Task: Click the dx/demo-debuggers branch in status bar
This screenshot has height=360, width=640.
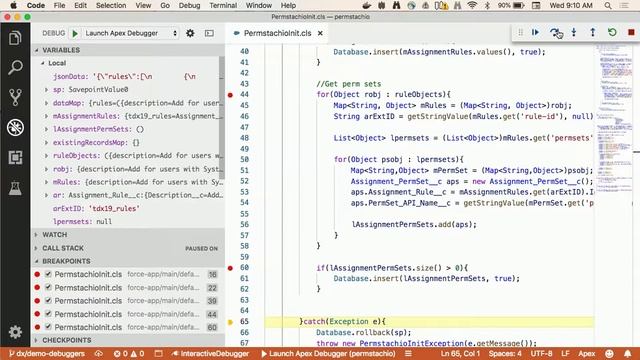Action: click(x=47, y=353)
